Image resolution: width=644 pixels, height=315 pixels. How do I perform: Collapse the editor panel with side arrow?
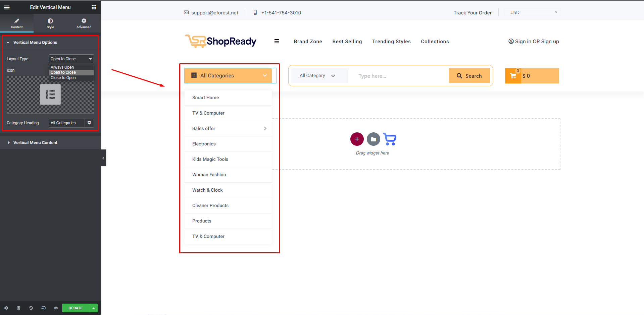click(103, 158)
